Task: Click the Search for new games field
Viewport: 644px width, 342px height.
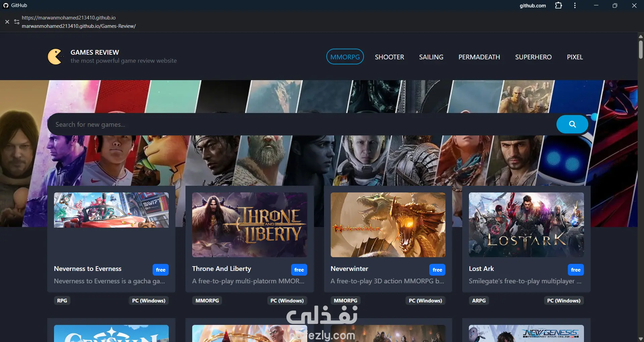Action: tap(302, 124)
